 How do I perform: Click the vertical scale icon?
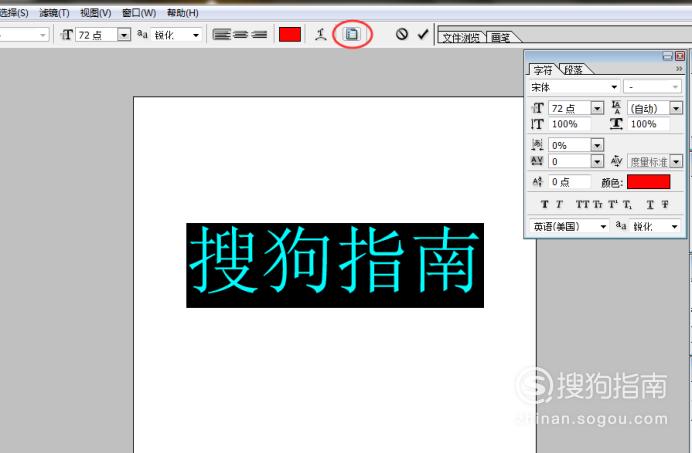point(537,124)
